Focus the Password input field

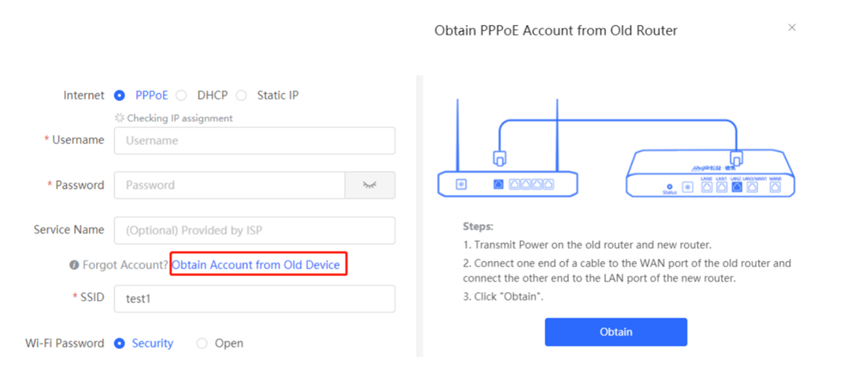pos(230,185)
